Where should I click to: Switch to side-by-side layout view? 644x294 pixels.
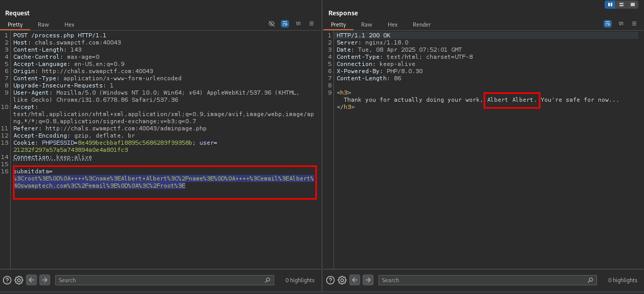pyautogui.click(x=610, y=5)
